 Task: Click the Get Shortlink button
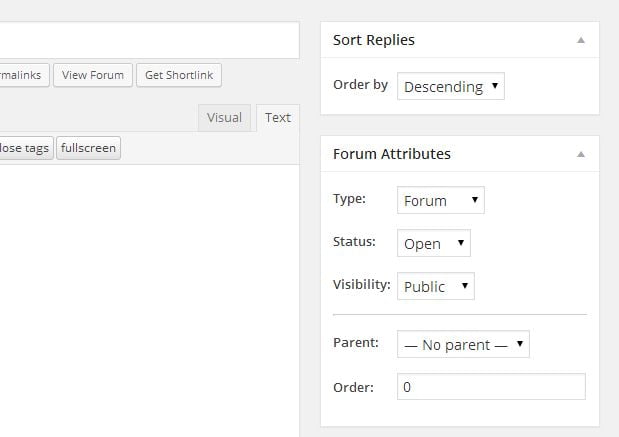tap(179, 75)
